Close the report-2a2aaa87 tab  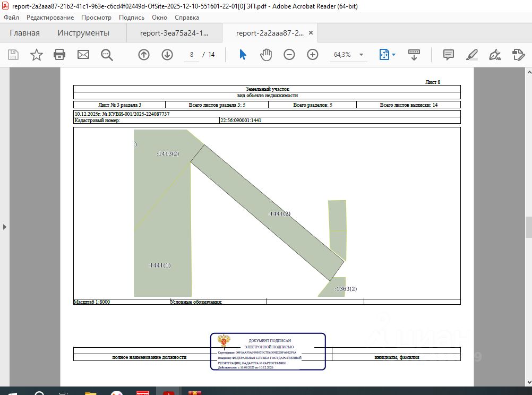(311, 33)
